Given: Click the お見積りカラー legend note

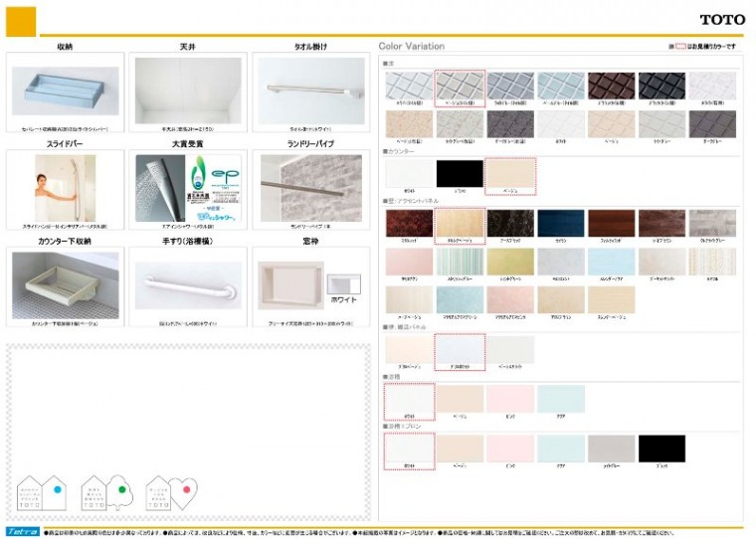Looking at the screenshot, I should pos(702,47).
